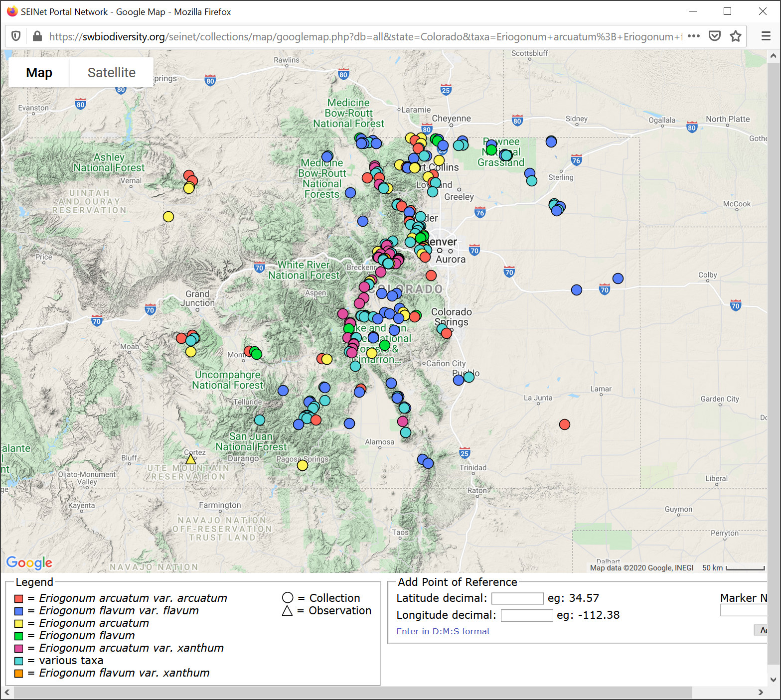This screenshot has height=700, width=781.
Task: Click the teal various taxa legend swatch
Action: pos(19,661)
